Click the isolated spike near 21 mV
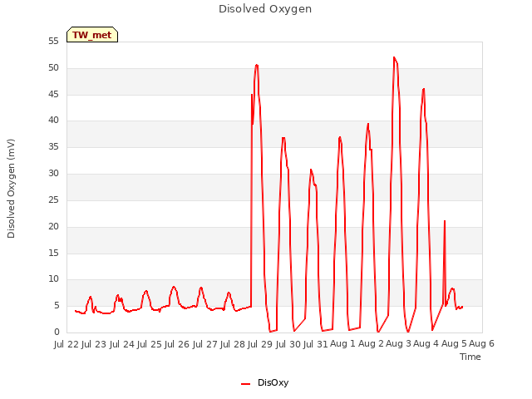Image resolution: width=532 pixels, height=399 pixels. (x=445, y=221)
